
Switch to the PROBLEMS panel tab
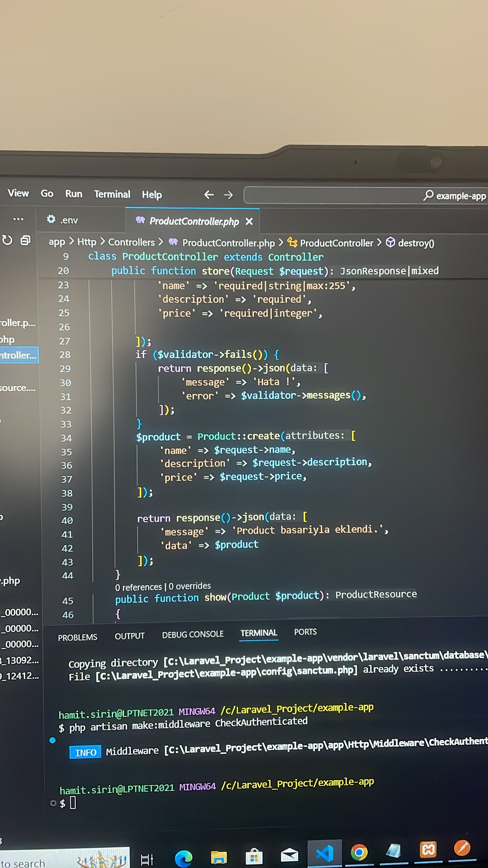coord(78,637)
